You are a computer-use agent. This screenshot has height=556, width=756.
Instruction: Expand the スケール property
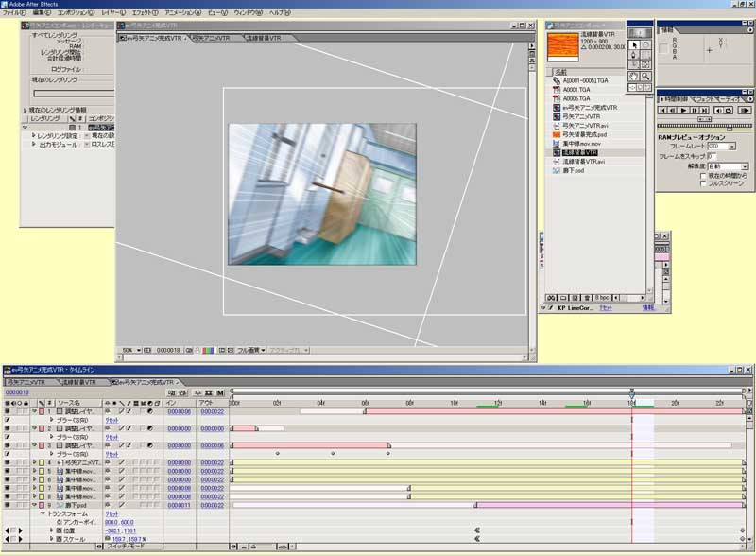[52, 539]
